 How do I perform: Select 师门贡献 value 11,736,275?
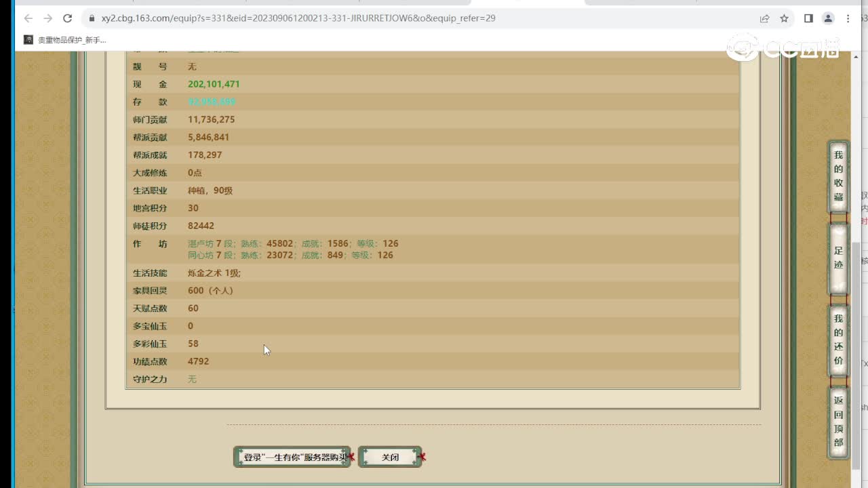click(x=211, y=119)
